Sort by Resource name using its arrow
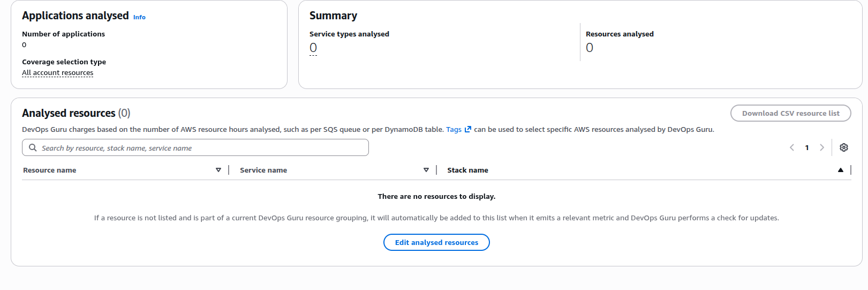The height and width of the screenshot is (290, 868). pos(218,170)
